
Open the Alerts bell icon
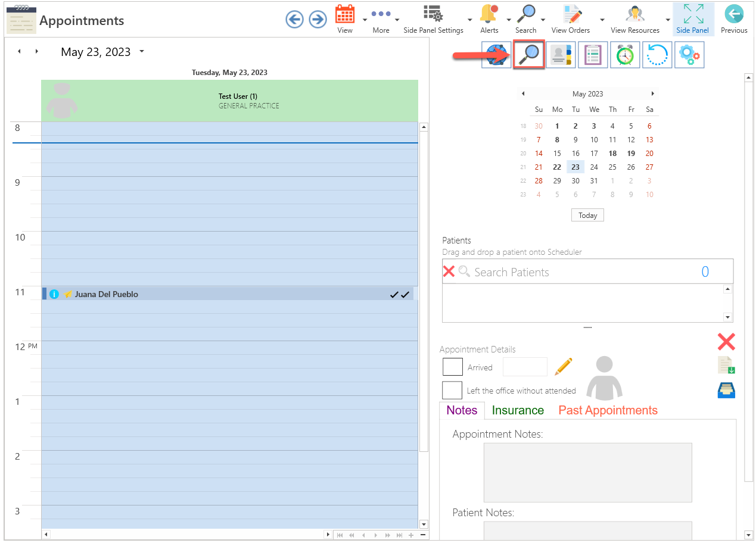click(x=489, y=14)
